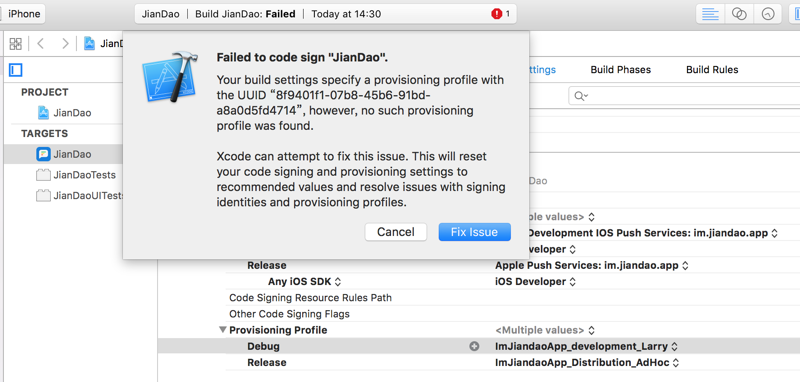Viewport: 800px width, 382px height.
Task: Go back with the left chevron
Action: 41,44
